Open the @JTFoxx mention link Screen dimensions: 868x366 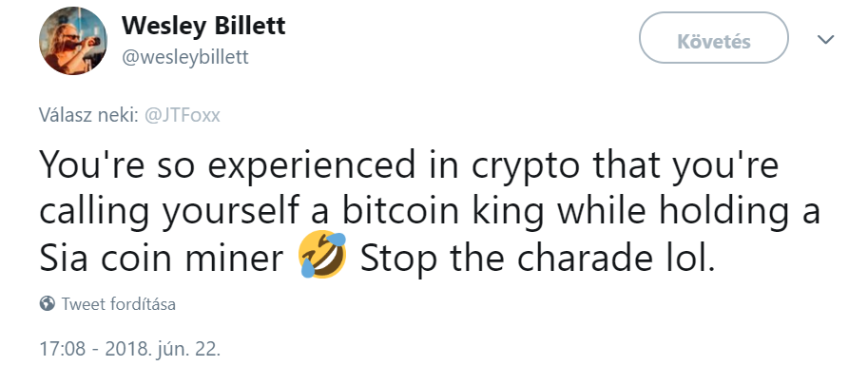tap(183, 115)
